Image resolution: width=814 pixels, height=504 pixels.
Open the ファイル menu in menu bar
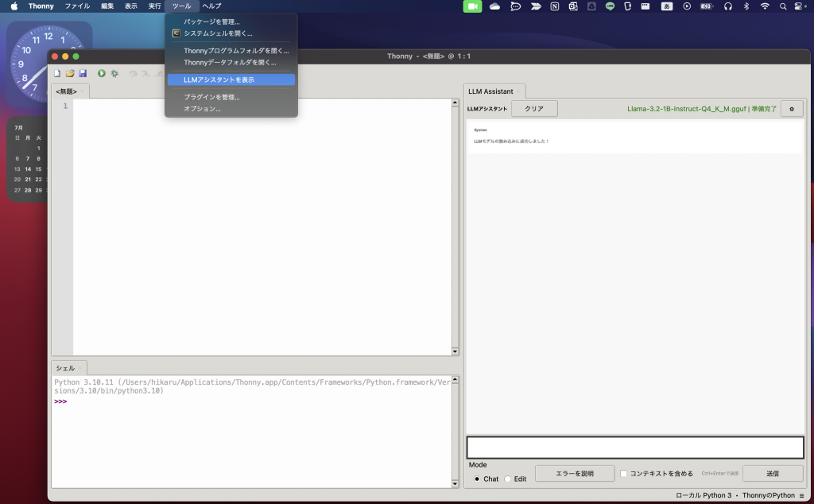pyautogui.click(x=77, y=6)
